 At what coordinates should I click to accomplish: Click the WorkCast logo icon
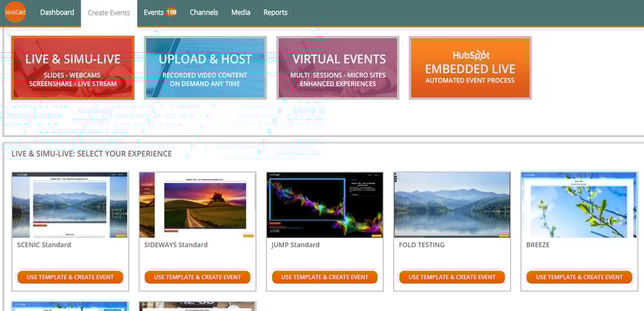pos(15,12)
